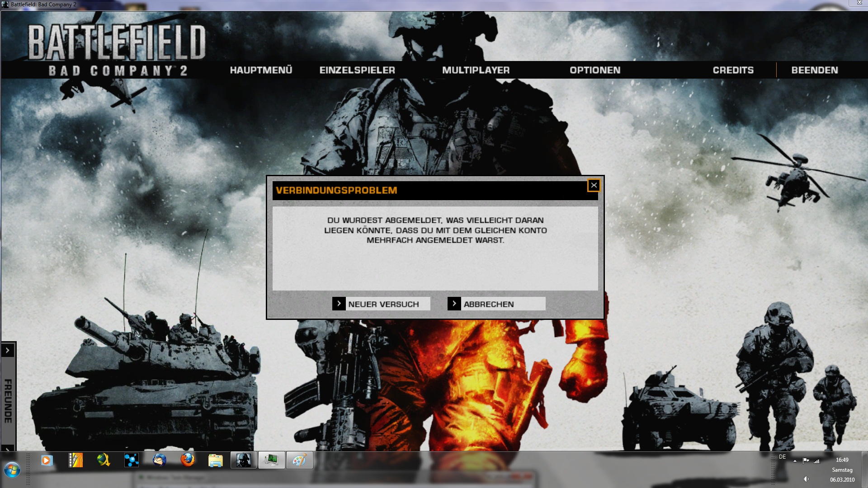Open the Windows Start menu orb
The height and width of the screenshot is (488, 868).
pos(12,469)
